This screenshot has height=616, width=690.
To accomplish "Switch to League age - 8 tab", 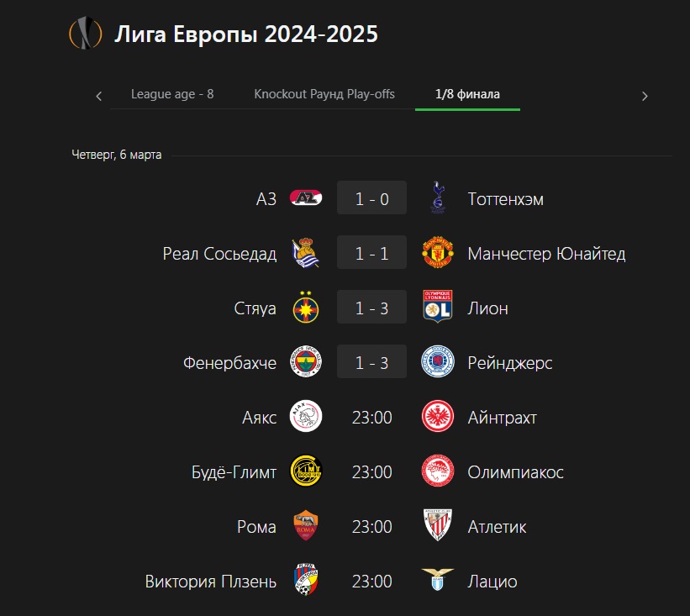I will (172, 94).
